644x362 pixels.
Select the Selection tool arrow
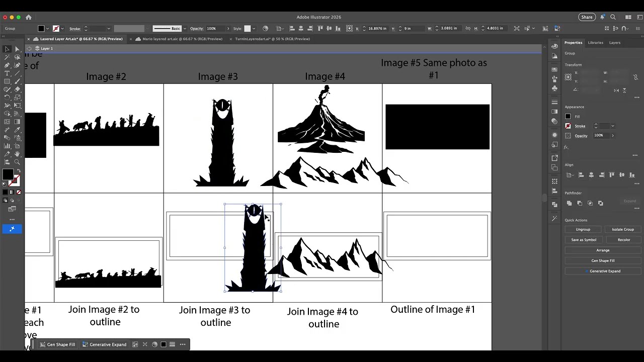click(7, 49)
